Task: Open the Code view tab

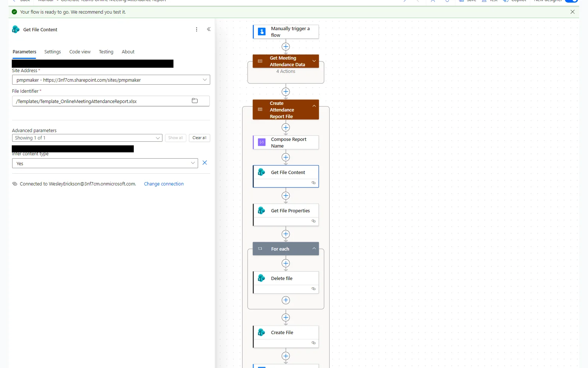Action: pyautogui.click(x=80, y=52)
